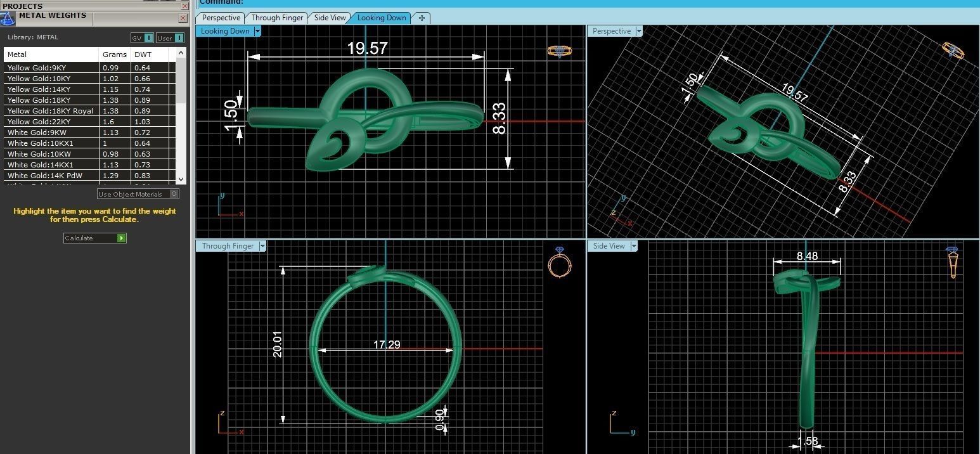Viewport: 980px width, 454px height.
Task: Select the Yellow Gold:9KY row
Action: click(90, 68)
